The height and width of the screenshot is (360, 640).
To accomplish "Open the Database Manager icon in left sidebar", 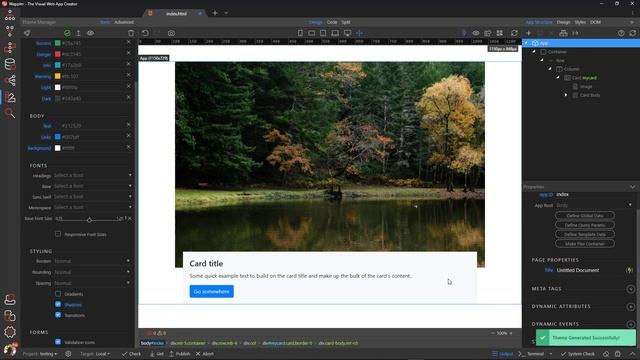I will click(x=10, y=64).
